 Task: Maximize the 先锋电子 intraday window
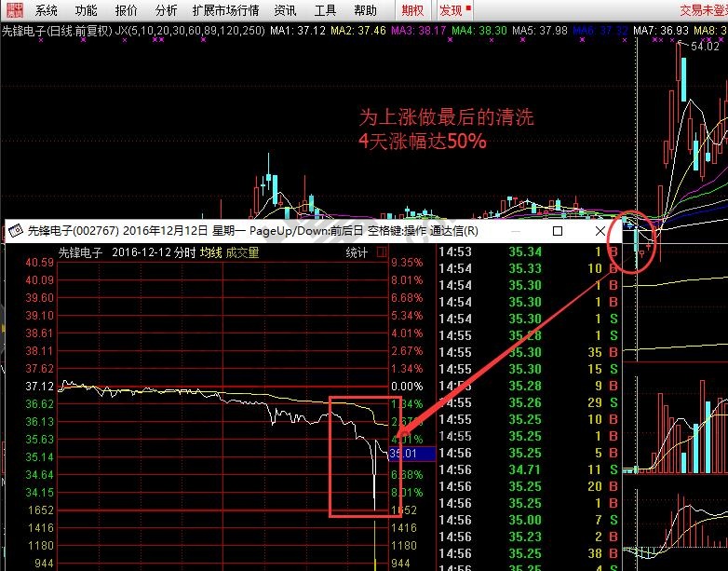tap(558, 231)
